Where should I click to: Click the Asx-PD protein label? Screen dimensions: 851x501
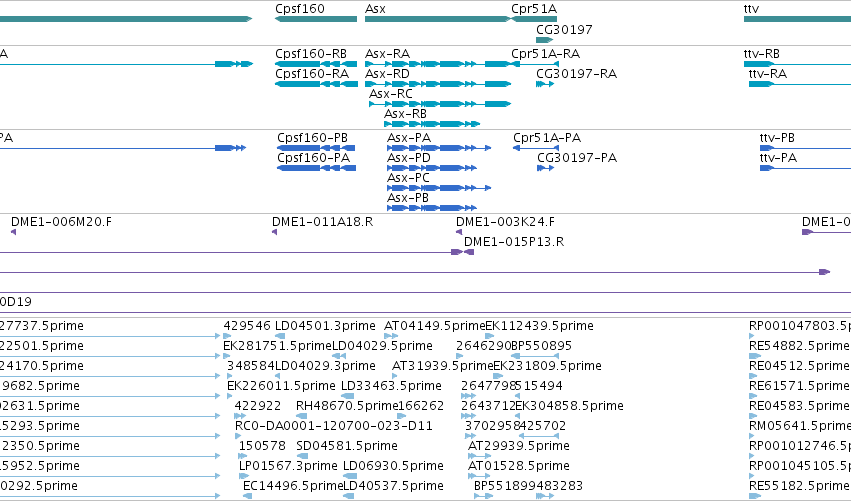point(409,158)
